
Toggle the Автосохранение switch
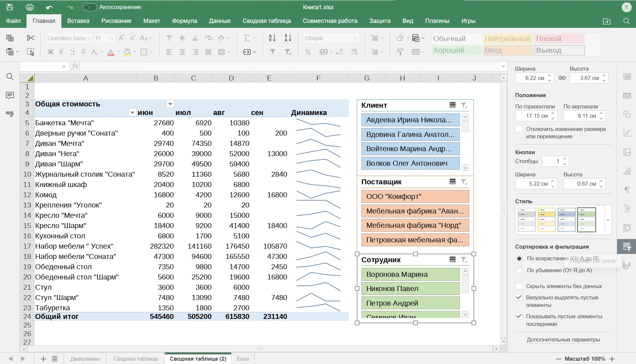90,7
